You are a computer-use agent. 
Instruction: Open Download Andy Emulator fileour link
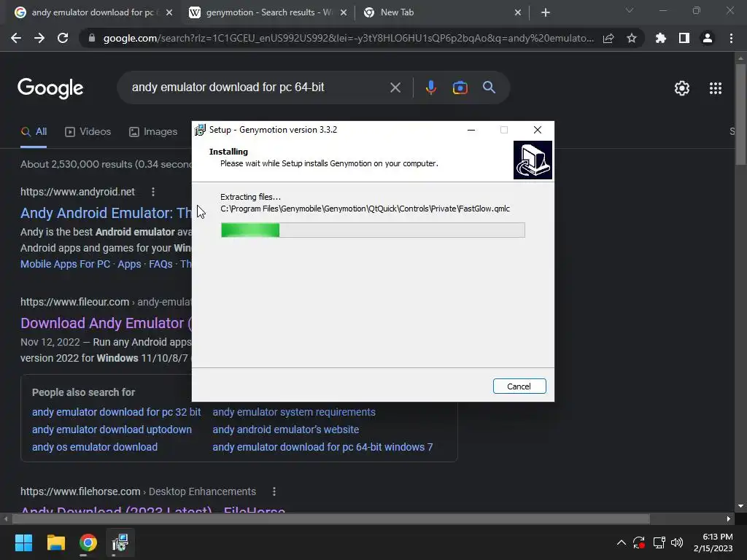point(106,323)
